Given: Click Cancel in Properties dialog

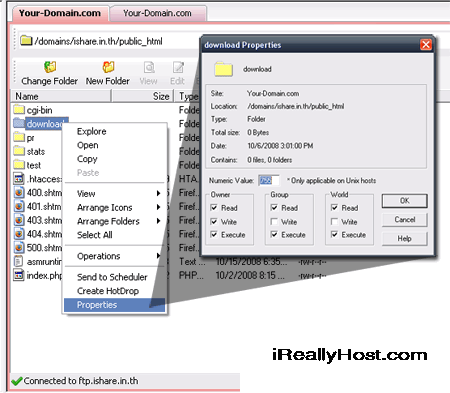Looking at the screenshot, I should [405, 220].
